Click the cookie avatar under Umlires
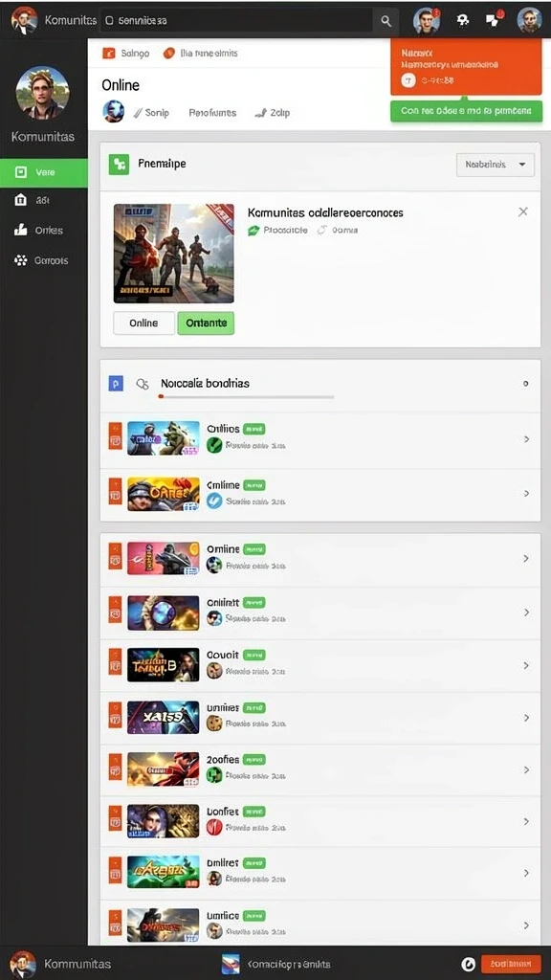This screenshot has height=980, width=551. pyautogui.click(x=214, y=724)
